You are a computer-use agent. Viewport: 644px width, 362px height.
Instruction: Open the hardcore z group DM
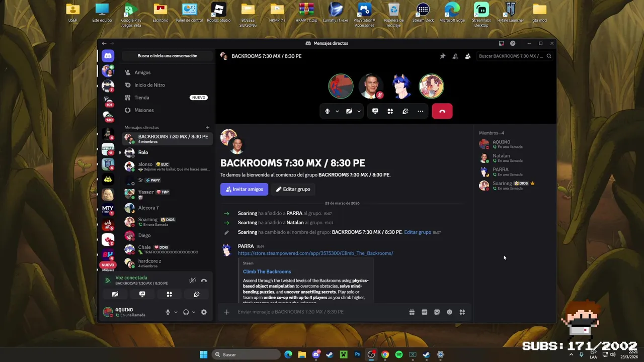point(167,263)
